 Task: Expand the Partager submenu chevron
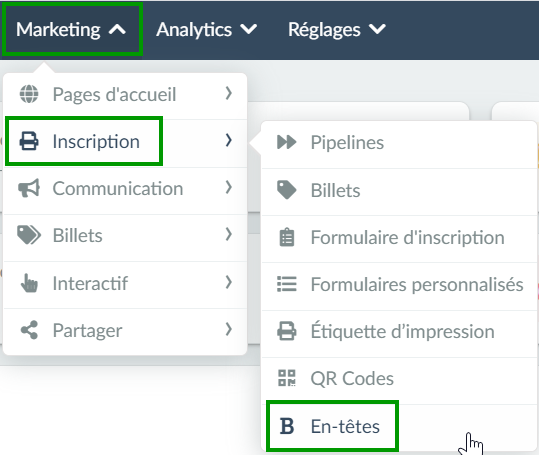[229, 329]
